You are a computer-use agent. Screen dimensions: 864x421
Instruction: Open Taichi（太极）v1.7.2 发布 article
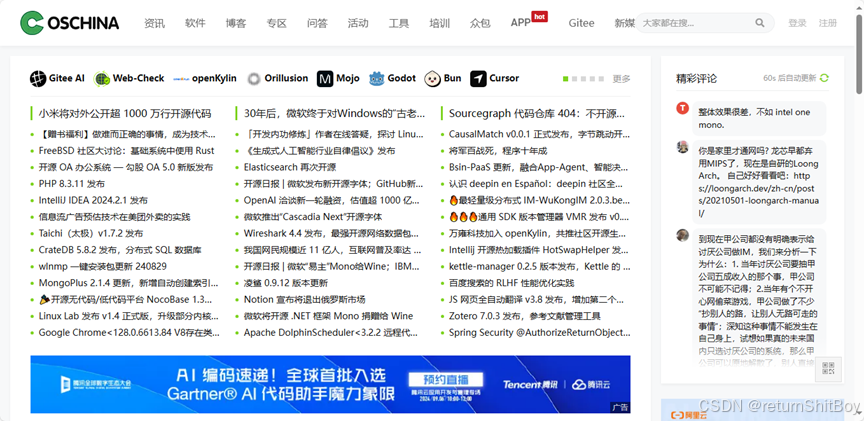(91, 233)
